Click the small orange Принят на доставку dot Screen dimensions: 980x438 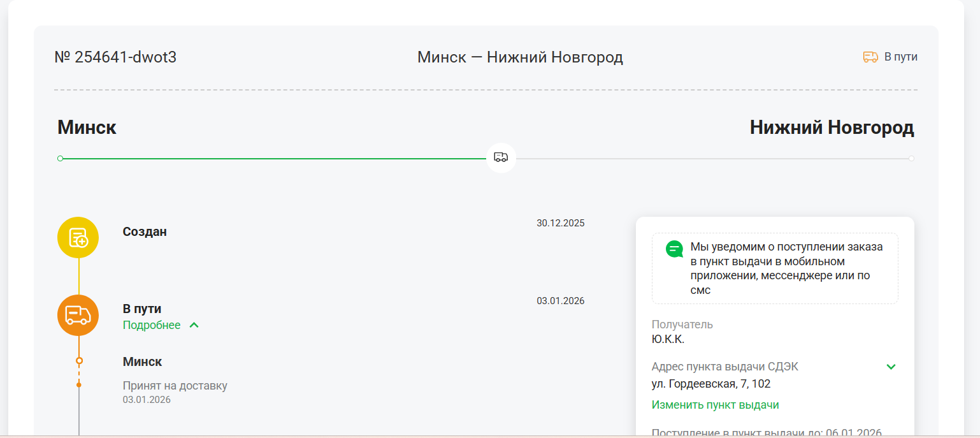tap(79, 384)
